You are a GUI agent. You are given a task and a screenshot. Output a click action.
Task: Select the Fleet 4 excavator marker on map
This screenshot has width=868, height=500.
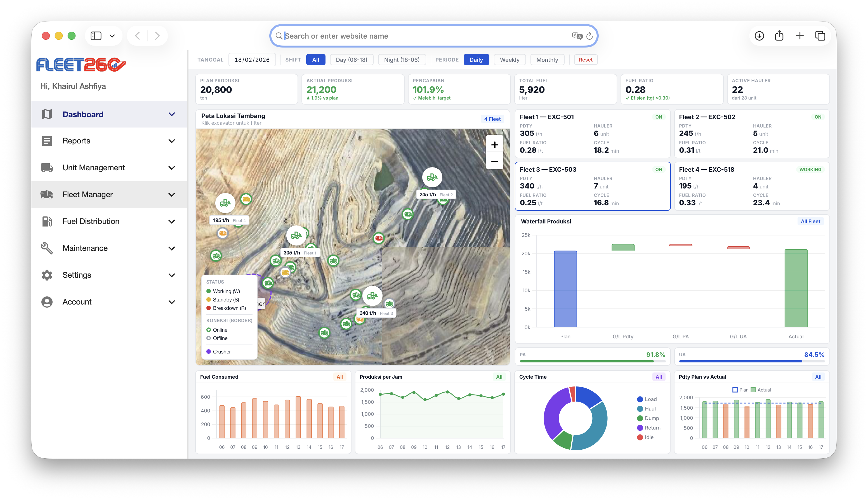coord(225,203)
